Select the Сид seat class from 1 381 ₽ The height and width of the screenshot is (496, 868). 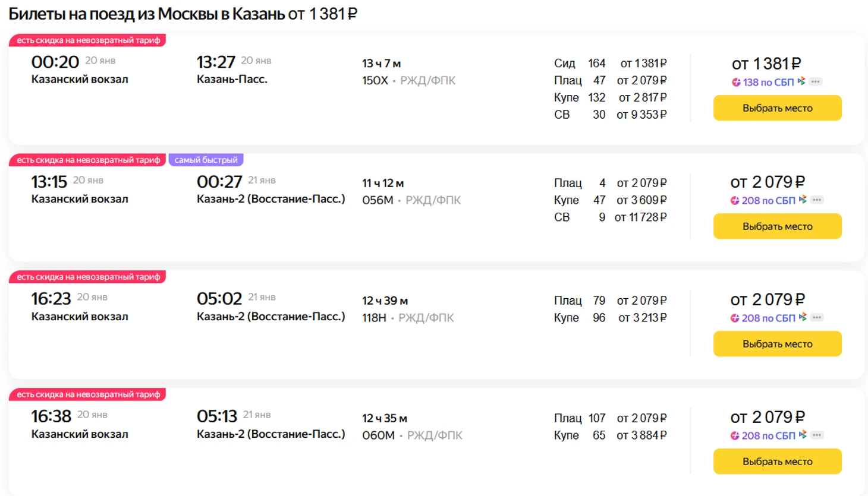[x=610, y=63]
